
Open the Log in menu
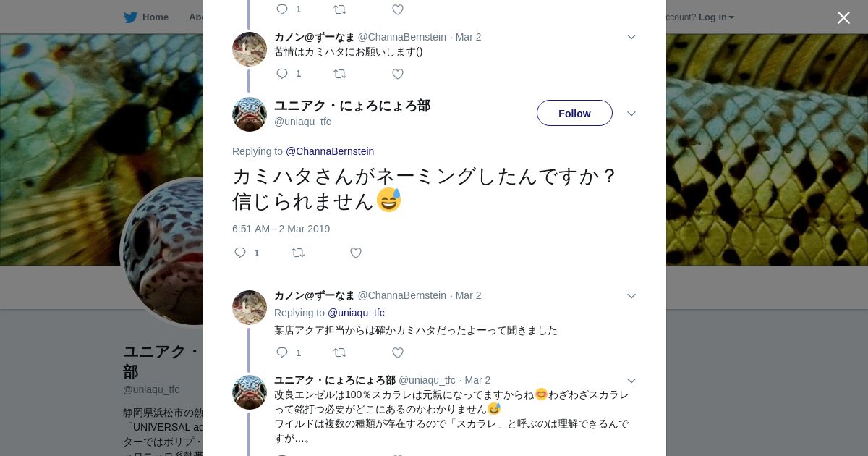716,17
